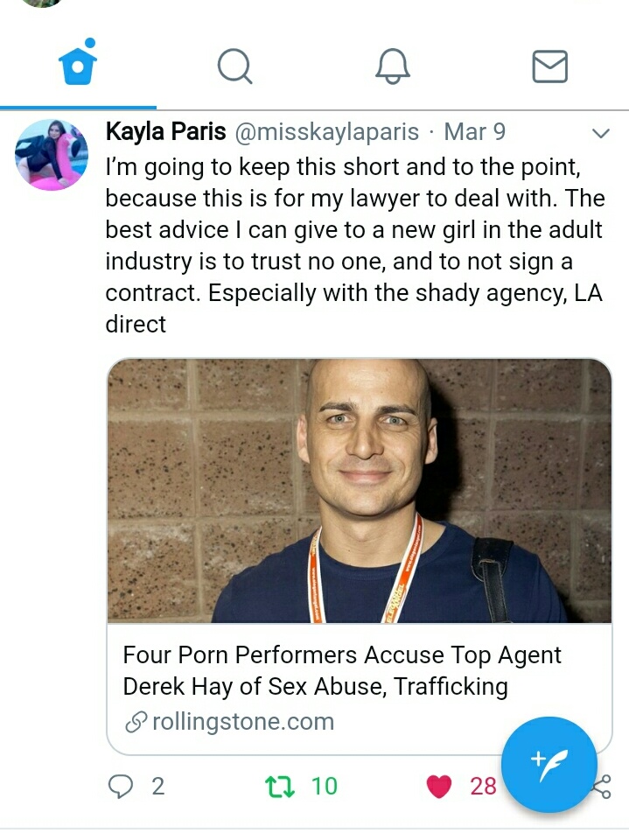Compose a new tweet with the feather button

click(x=549, y=765)
